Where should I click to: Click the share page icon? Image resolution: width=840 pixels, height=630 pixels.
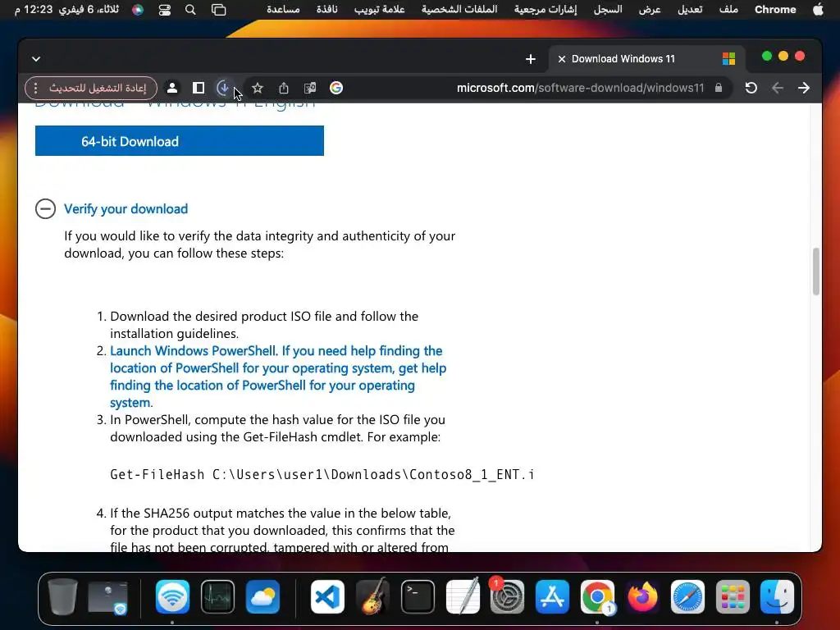pos(284,88)
